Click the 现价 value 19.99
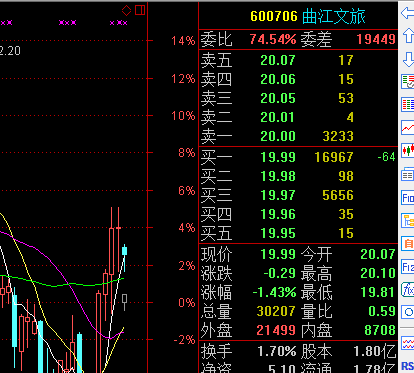The height and width of the screenshot is (373, 414). pyautogui.click(x=278, y=254)
